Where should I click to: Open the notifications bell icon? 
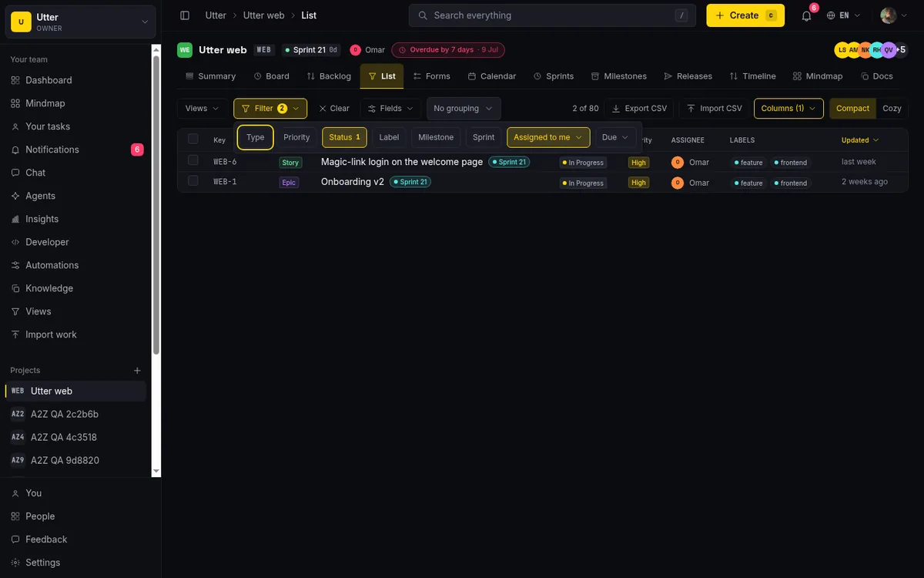click(806, 15)
